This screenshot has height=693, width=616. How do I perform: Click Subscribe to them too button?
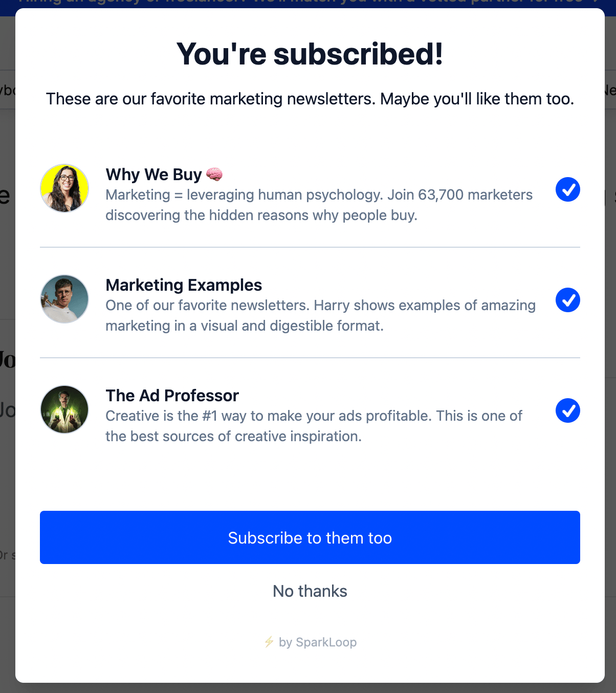pyautogui.click(x=310, y=537)
